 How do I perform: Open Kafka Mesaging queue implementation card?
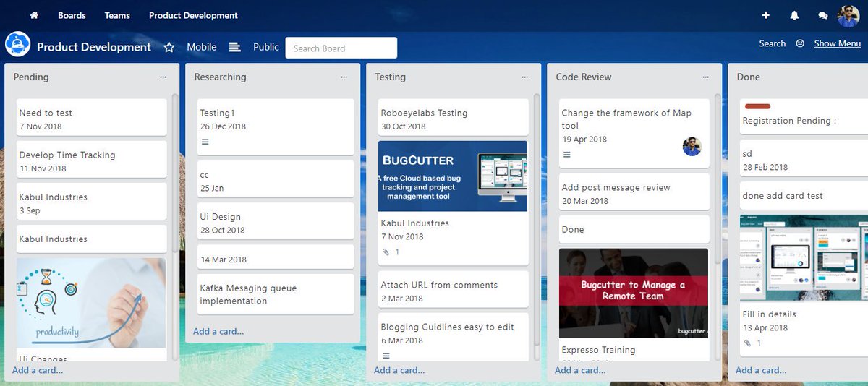point(276,293)
